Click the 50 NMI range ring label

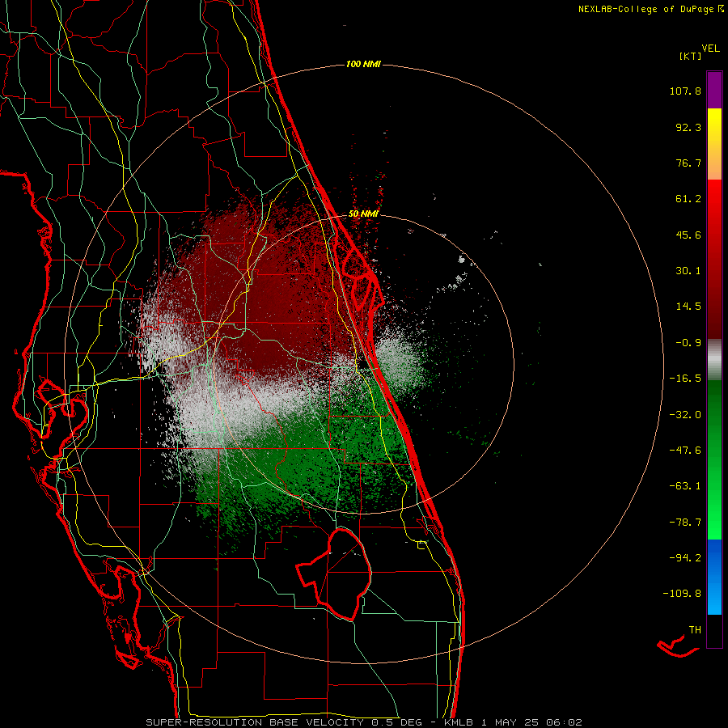(363, 214)
